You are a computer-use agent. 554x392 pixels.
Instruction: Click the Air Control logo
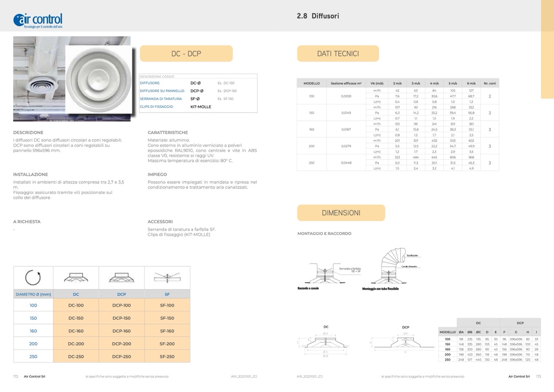pyautogui.click(x=38, y=20)
